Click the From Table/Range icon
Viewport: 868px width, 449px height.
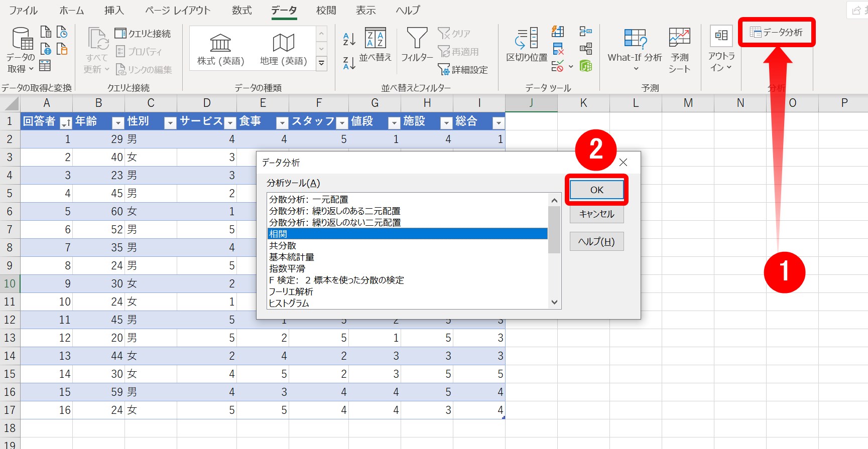pyautogui.click(x=45, y=66)
